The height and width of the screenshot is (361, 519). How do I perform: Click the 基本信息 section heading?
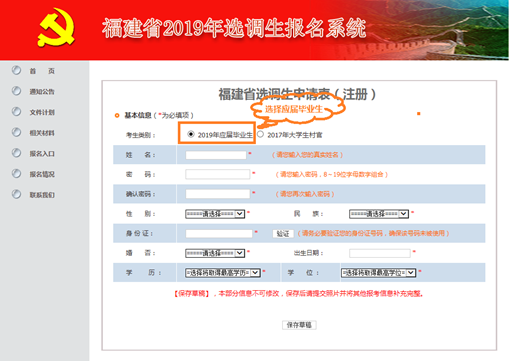pyautogui.click(x=137, y=115)
